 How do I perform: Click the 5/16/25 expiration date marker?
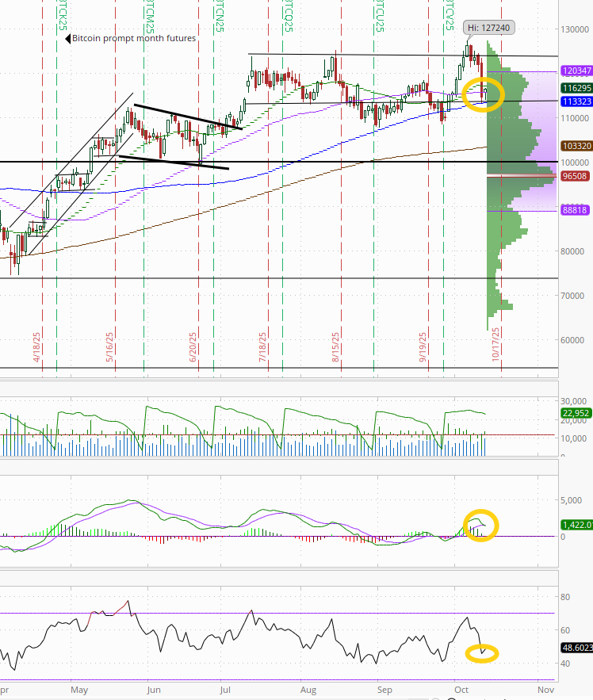click(109, 346)
